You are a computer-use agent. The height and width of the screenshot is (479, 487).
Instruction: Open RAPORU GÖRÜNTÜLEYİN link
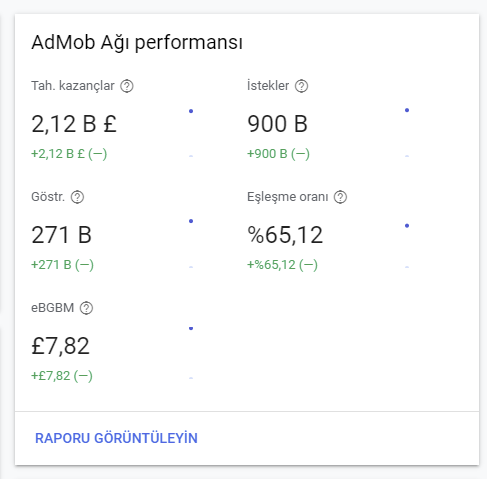(x=116, y=438)
